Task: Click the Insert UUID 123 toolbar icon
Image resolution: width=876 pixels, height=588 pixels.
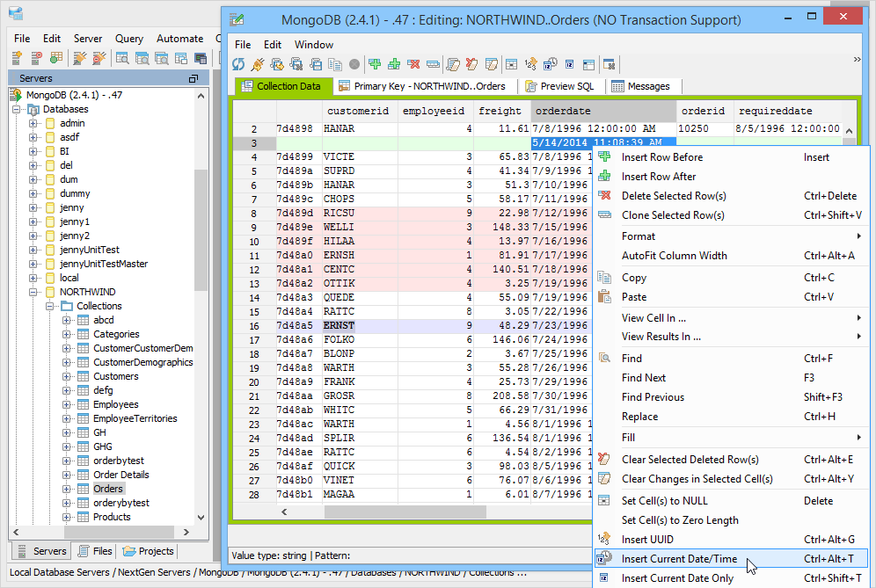Action: (x=530, y=64)
